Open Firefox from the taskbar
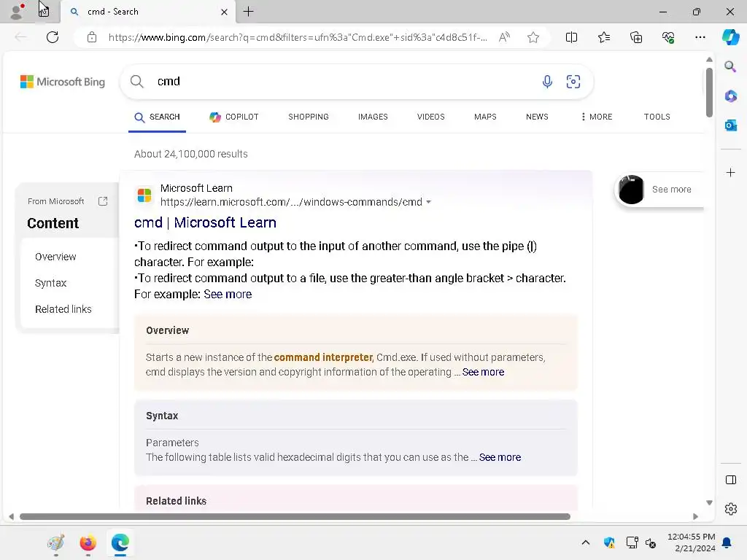The image size is (747, 560). pyautogui.click(x=88, y=542)
